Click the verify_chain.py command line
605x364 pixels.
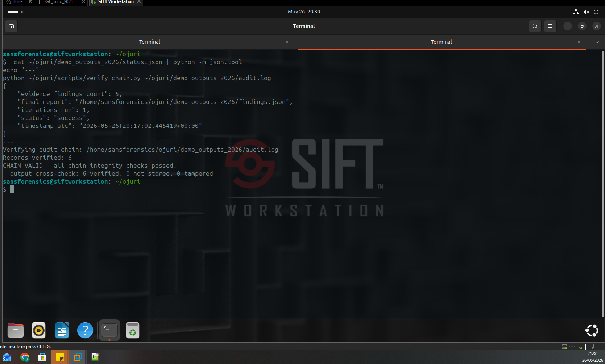click(137, 78)
